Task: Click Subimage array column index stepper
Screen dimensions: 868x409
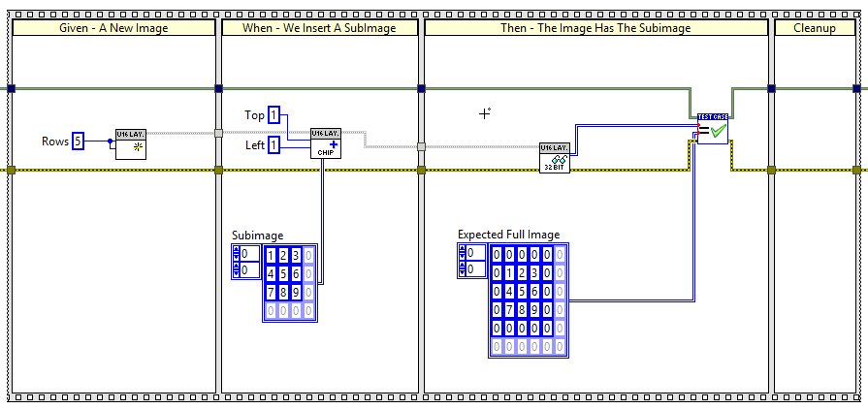Action: [x=236, y=270]
